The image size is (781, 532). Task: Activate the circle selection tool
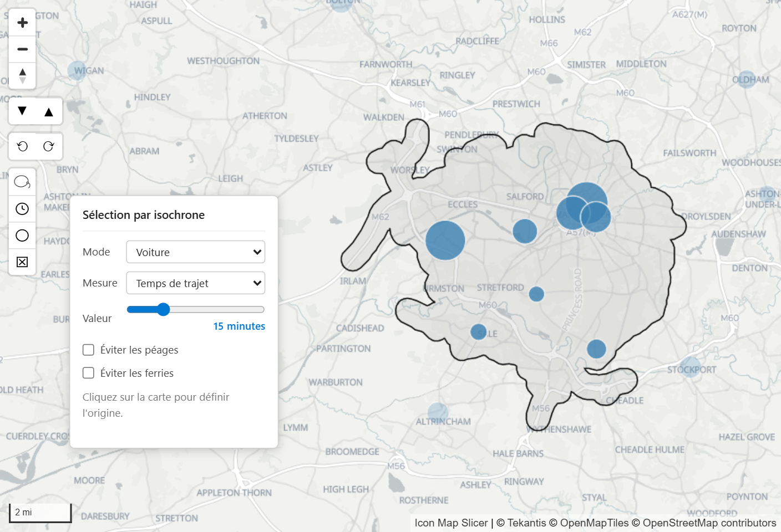pos(22,236)
